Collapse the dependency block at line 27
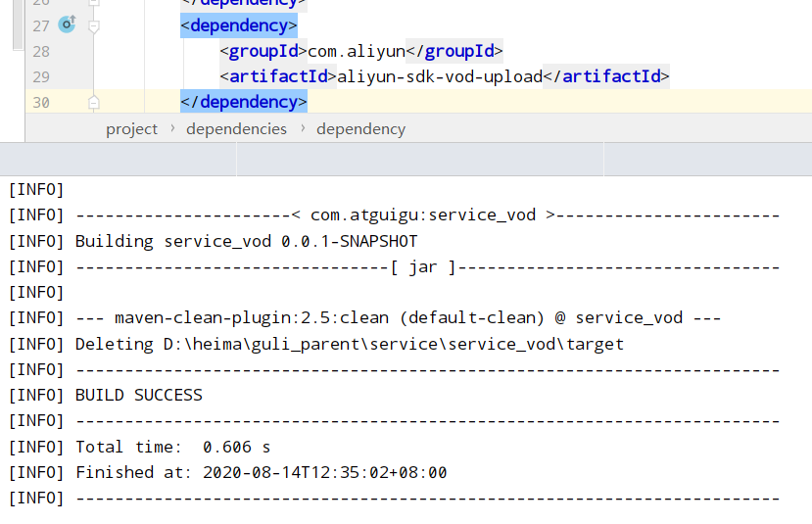The height and width of the screenshot is (524, 812). (x=94, y=26)
